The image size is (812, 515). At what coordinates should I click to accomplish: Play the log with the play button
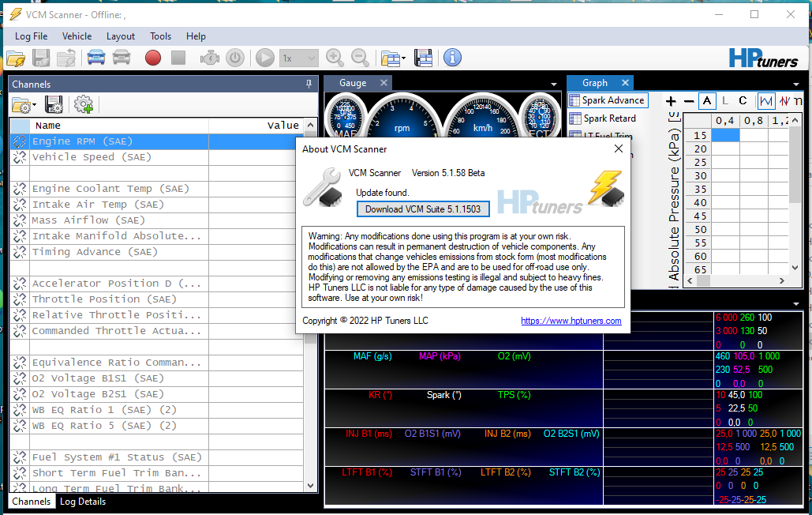265,58
